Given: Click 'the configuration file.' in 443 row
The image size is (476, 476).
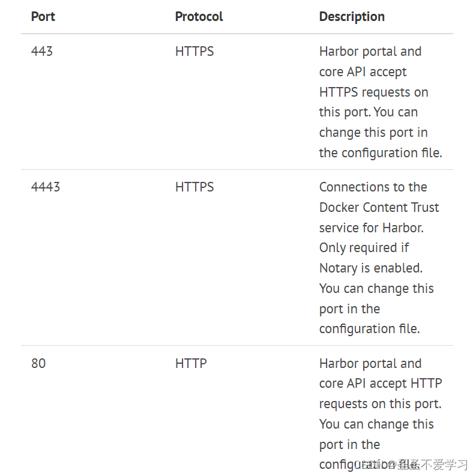Looking at the screenshot, I should coord(381,152).
